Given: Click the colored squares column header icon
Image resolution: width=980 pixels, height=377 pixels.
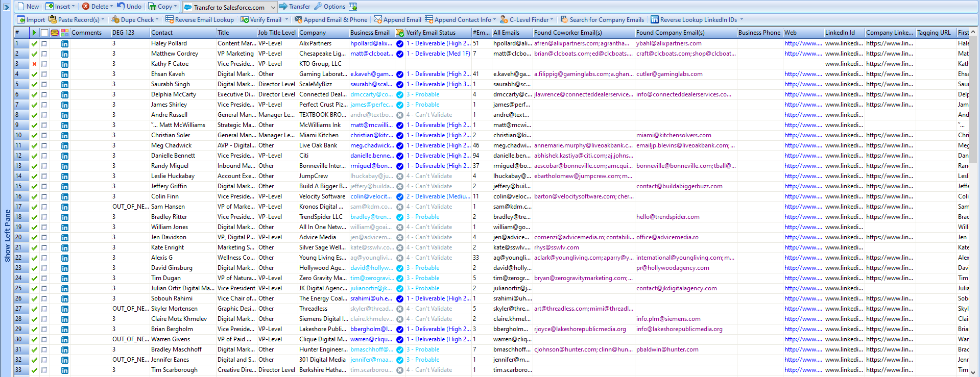Looking at the screenshot, I should tap(65, 33).
